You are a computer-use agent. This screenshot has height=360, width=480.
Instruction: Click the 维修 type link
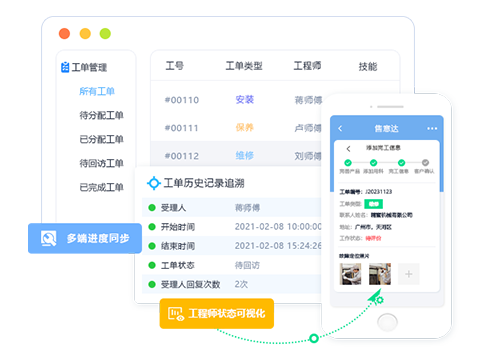pos(245,155)
